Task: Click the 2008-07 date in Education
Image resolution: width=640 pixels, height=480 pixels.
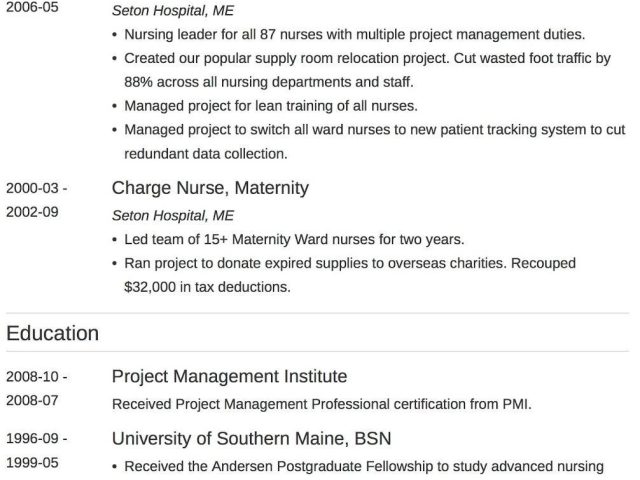Action: [32, 401]
